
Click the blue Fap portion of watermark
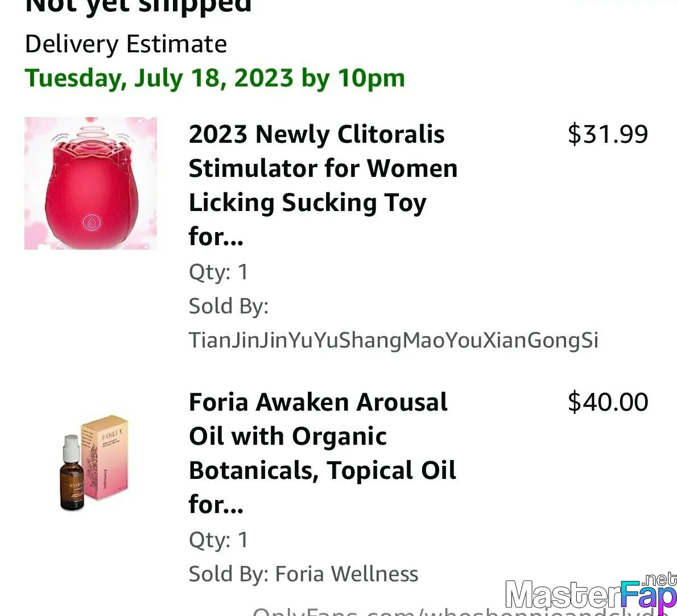click(x=648, y=595)
